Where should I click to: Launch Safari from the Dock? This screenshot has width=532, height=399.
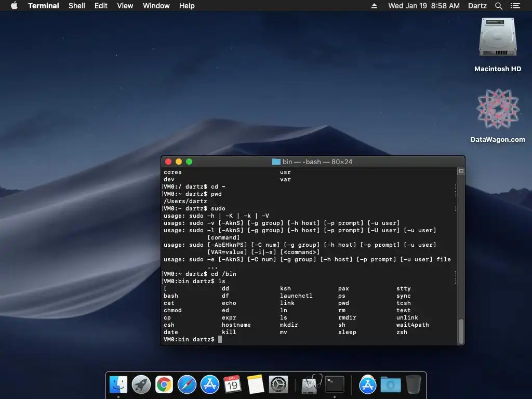pos(187,384)
